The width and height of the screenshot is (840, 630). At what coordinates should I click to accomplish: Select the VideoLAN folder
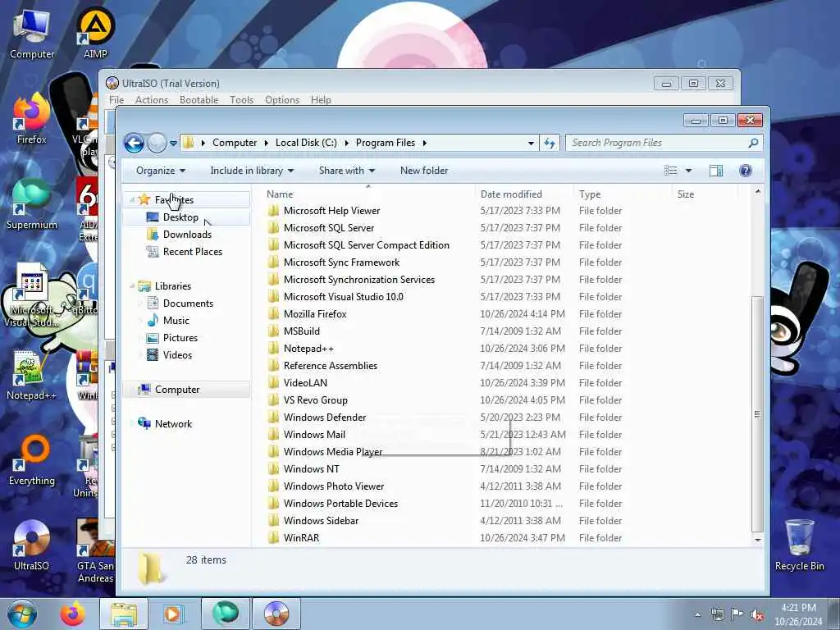(305, 383)
